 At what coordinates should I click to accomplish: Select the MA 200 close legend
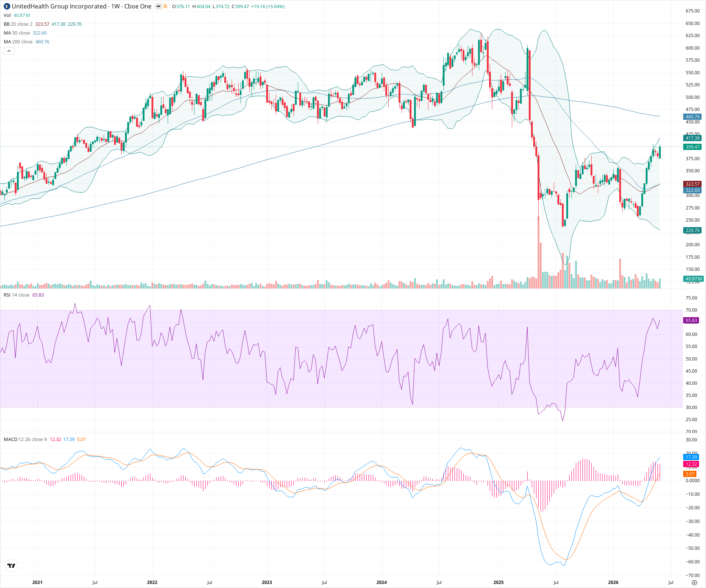coord(18,42)
